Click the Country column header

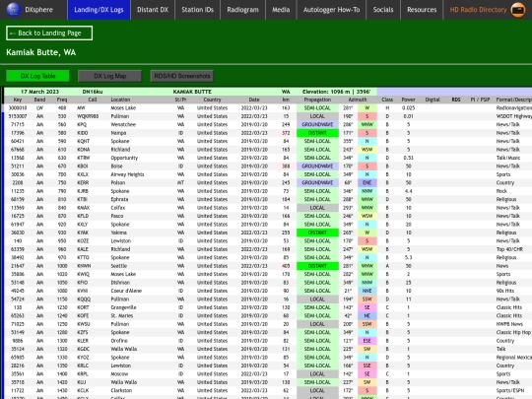coord(212,100)
